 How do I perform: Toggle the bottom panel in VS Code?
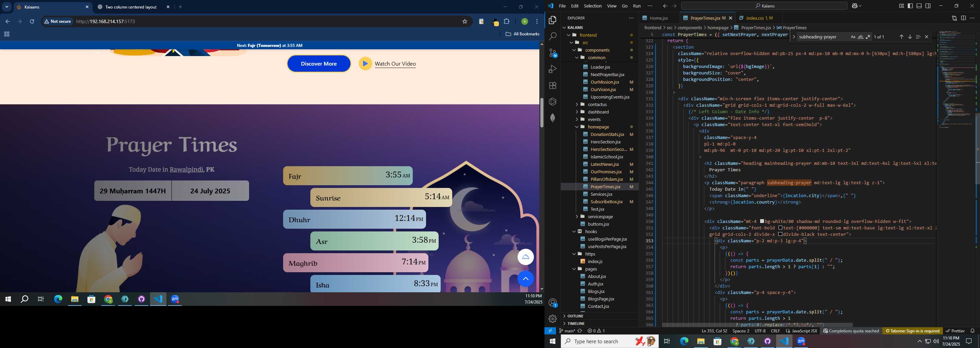pos(919,6)
